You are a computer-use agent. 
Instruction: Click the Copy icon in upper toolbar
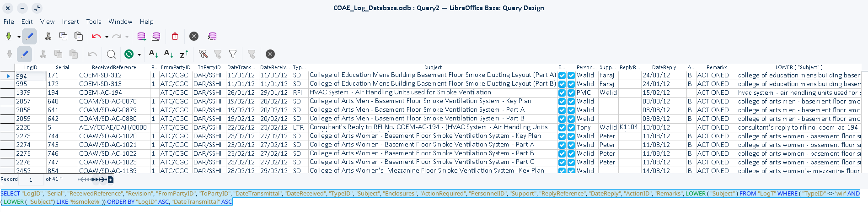point(63,37)
